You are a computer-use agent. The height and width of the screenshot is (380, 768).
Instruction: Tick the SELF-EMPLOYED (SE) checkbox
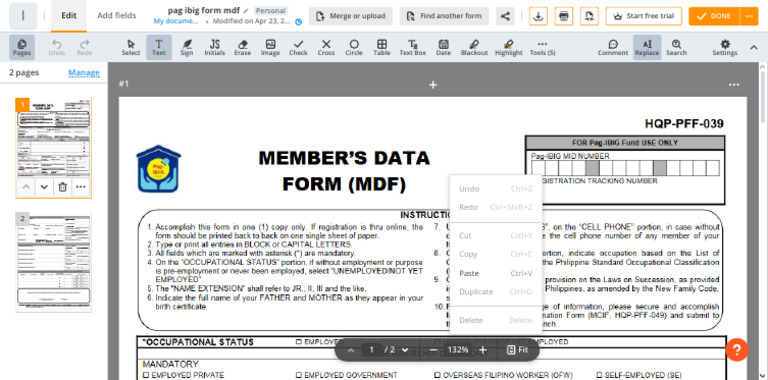[x=599, y=375]
